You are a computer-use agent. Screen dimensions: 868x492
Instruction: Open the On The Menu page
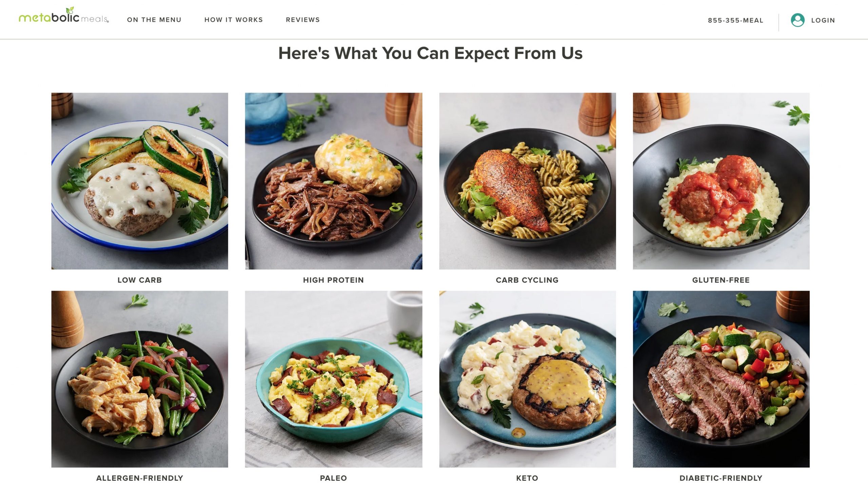click(x=154, y=20)
